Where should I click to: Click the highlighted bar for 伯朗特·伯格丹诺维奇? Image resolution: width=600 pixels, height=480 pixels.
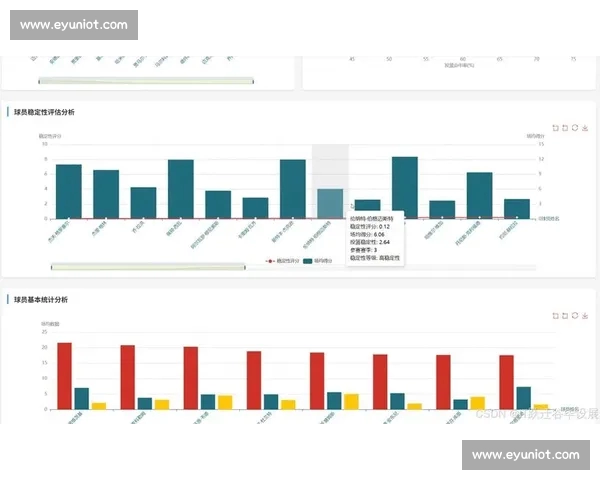[x=330, y=203]
